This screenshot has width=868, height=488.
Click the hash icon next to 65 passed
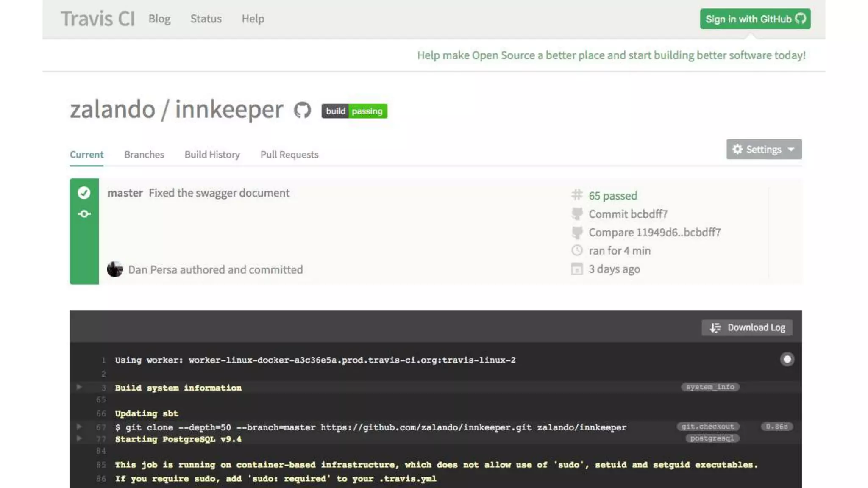click(x=577, y=195)
